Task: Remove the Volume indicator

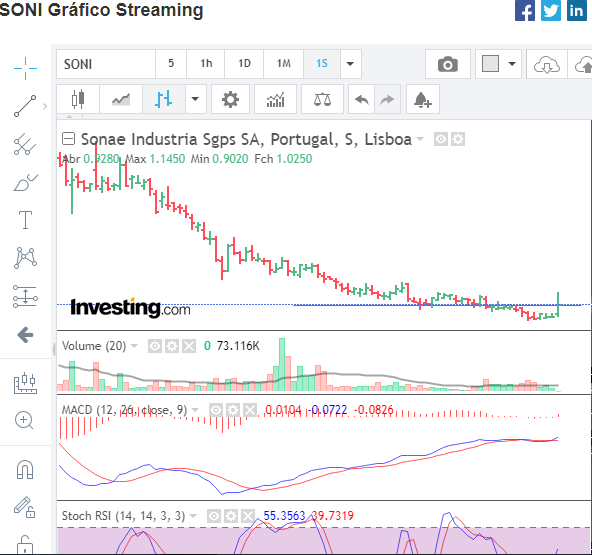Action: point(189,346)
